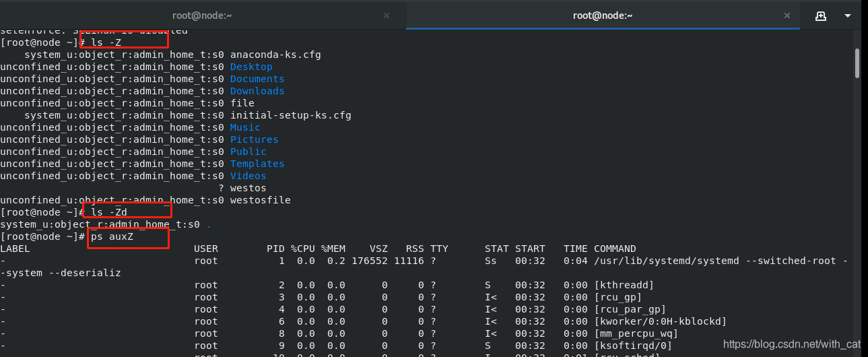Switch to the first root@node:~ tab

202,15
